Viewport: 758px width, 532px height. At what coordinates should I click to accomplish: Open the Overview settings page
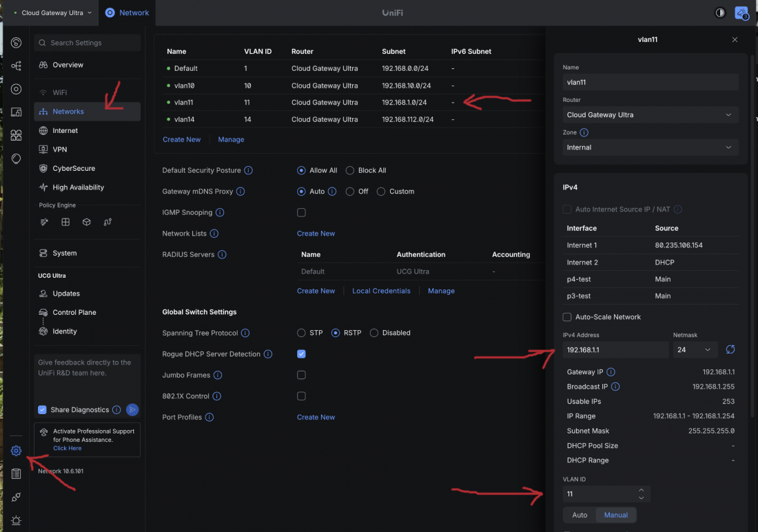(87, 65)
